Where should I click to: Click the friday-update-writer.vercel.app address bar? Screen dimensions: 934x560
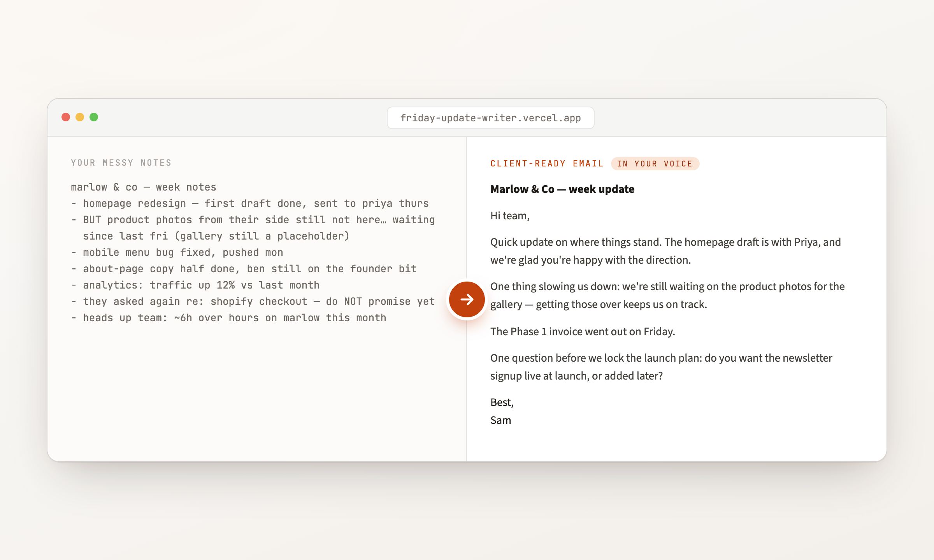pos(490,118)
